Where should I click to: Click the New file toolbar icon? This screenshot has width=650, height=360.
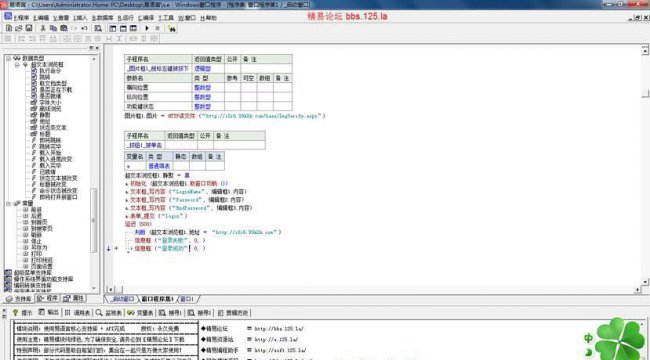(x=9, y=28)
